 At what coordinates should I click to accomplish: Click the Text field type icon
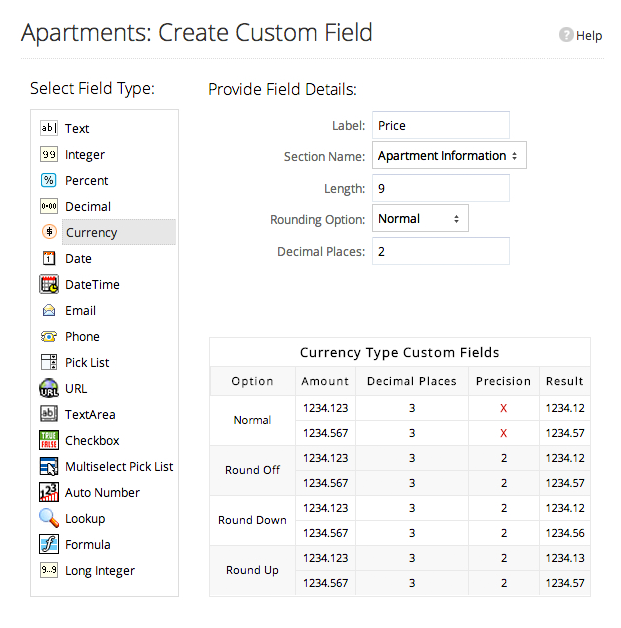coord(48,128)
